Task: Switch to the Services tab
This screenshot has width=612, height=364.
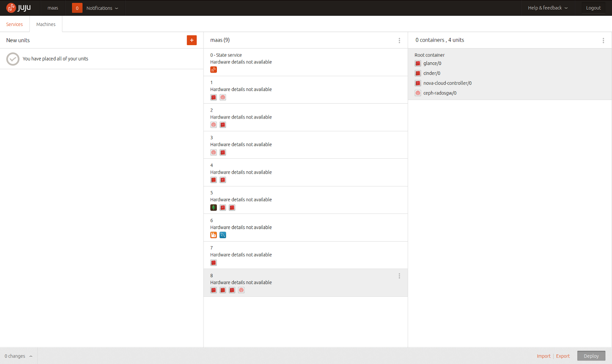Action: 15,24
